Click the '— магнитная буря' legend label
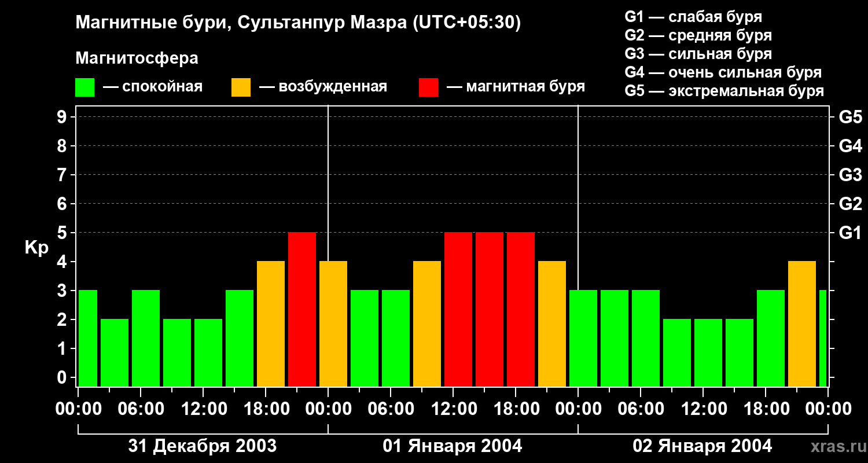This screenshot has height=463, width=868. click(516, 87)
